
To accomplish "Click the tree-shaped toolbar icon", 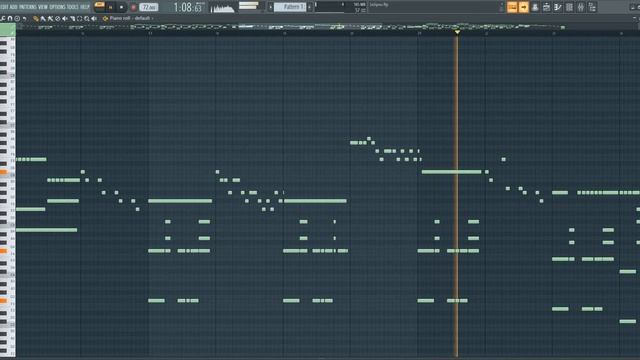I will [592, 7].
